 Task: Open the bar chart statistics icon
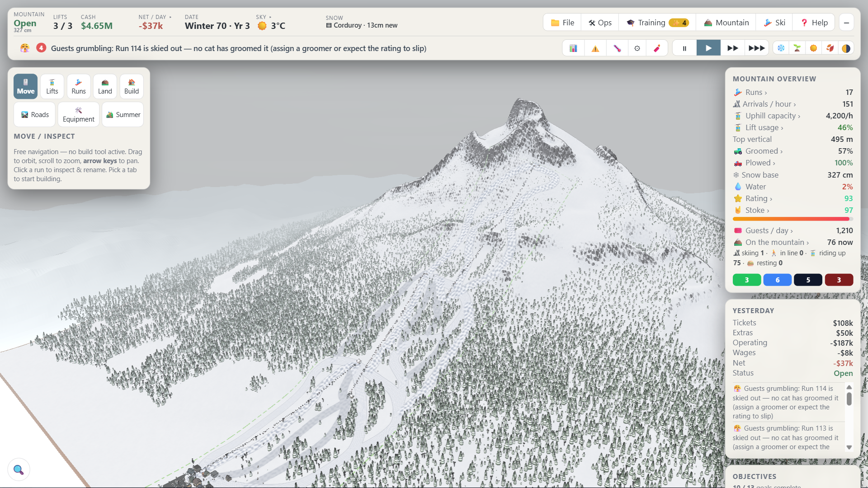point(573,48)
